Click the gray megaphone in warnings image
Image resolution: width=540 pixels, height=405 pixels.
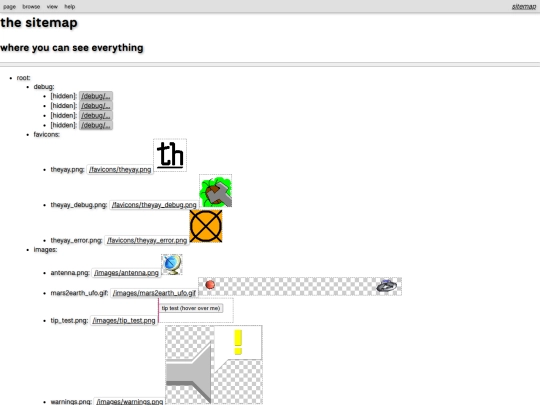click(189, 373)
